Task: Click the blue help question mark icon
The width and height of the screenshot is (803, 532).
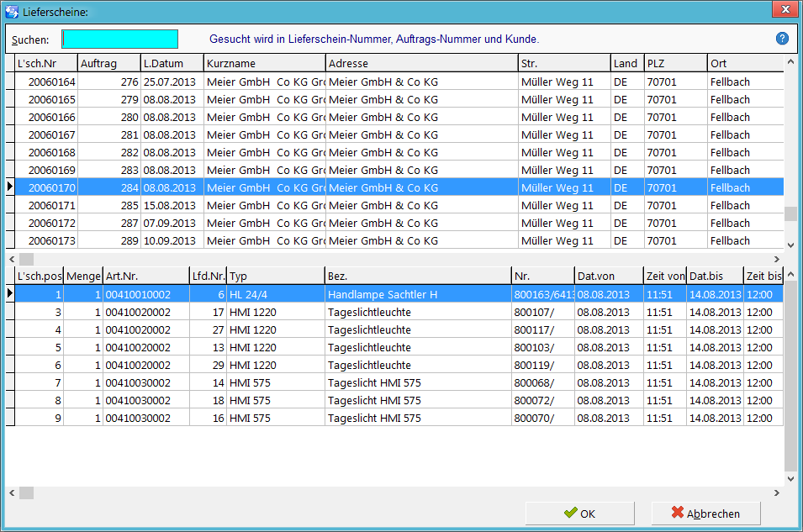Action: pos(782,39)
